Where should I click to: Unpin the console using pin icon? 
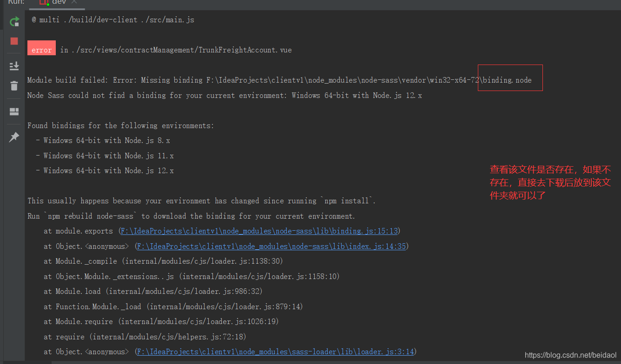click(x=14, y=136)
